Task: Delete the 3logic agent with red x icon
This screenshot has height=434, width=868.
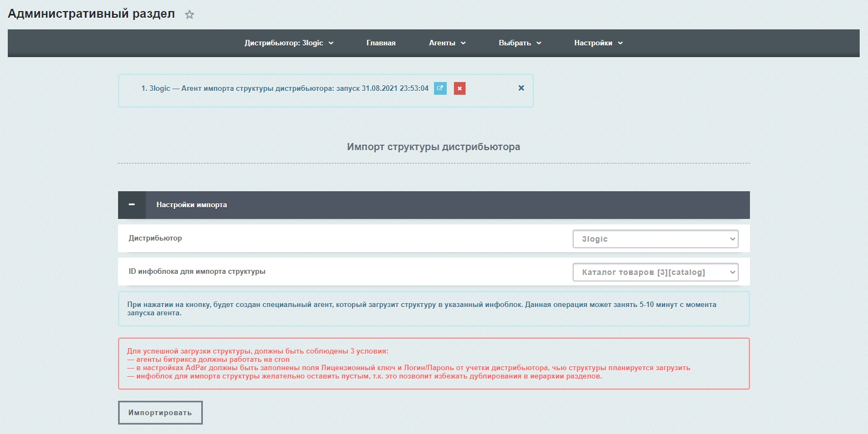Action: (x=459, y=88)
